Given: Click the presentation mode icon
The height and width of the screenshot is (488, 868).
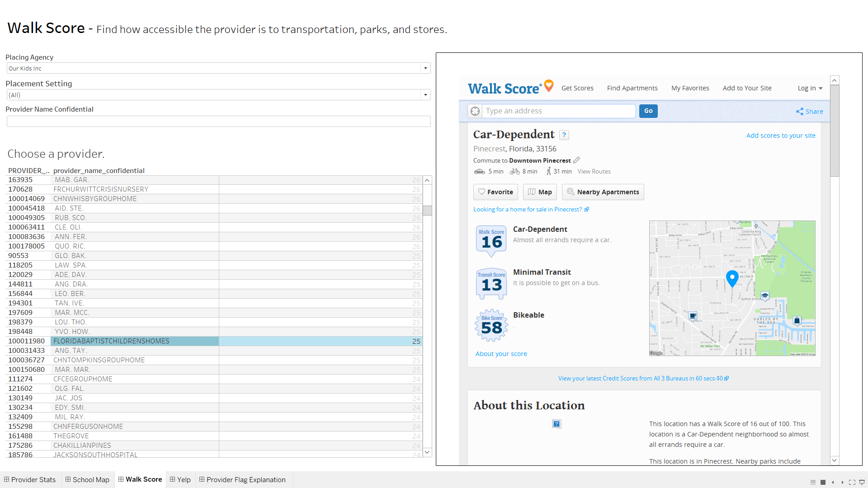Looking at the screenshot, I should pos(862,482).
